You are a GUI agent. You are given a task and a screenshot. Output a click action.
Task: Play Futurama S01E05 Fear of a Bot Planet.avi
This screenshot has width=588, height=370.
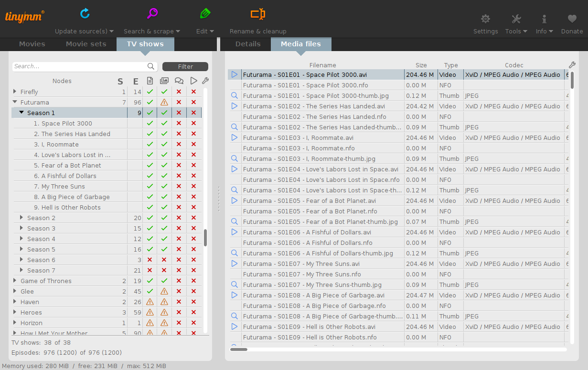click(235, 201)
